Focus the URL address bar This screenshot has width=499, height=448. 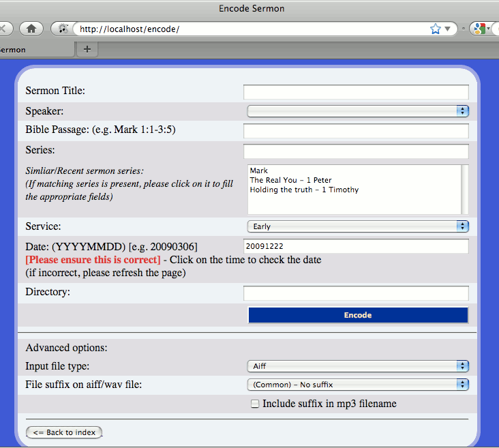252,29
